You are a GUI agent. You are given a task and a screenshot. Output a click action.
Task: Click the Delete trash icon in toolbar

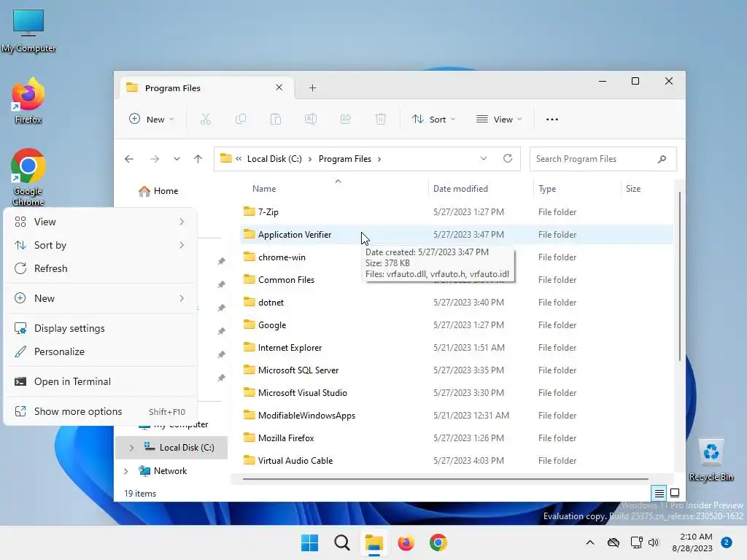click(x=381, y=119)
